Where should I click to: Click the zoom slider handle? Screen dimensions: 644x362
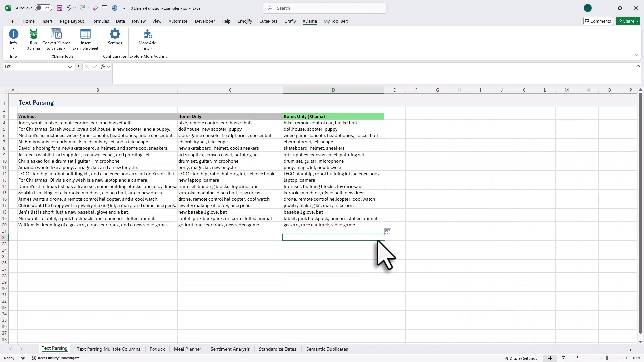point(607,358)
